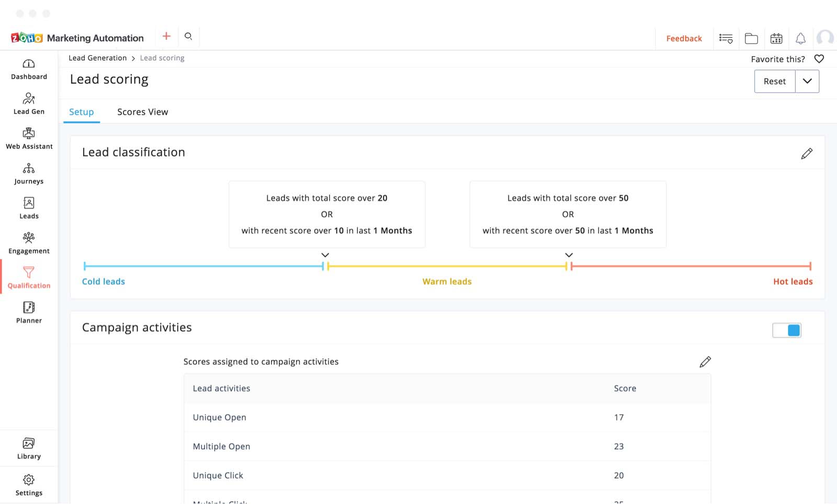
Task: Toggle Campaign activities switch off
Action: (787, 330)
